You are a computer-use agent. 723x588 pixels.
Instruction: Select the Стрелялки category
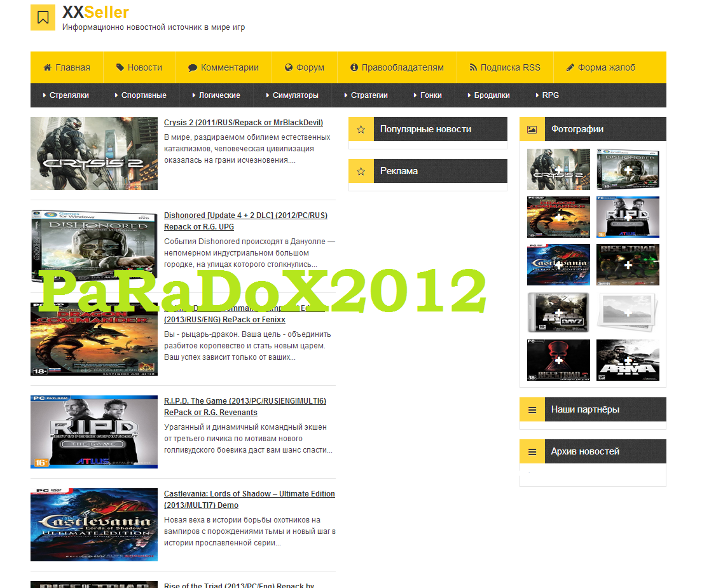coord(66,95)
